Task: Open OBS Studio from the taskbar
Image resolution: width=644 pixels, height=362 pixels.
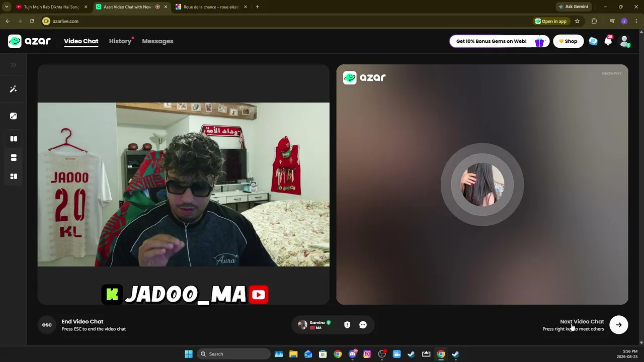Action: (382, 354)
